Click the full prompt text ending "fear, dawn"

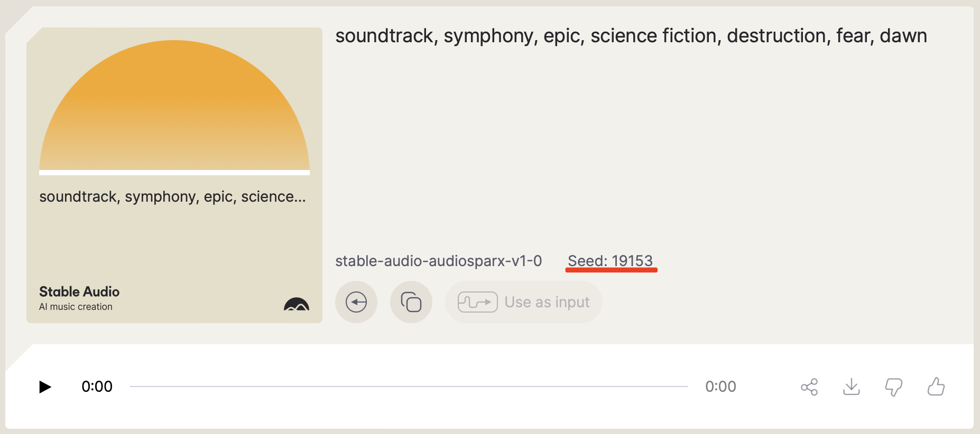pyautogui.click(x=631, y=36)
